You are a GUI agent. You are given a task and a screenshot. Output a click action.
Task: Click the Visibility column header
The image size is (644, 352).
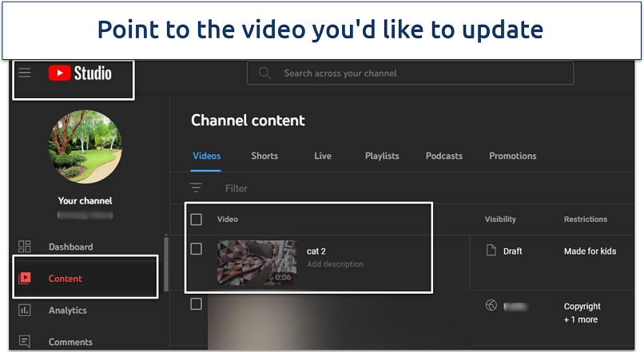500,219
